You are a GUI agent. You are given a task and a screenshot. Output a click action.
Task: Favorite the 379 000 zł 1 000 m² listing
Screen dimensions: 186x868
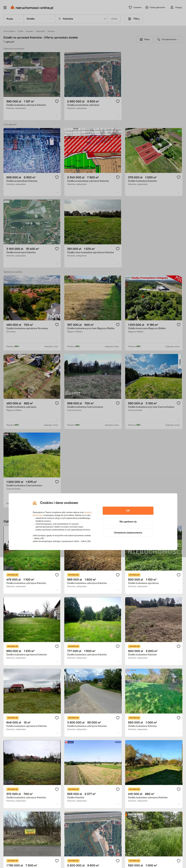(x=179, y=177)
